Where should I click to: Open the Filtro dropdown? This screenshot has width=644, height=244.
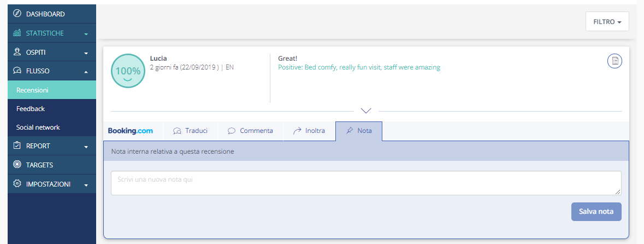coord(607,21)
